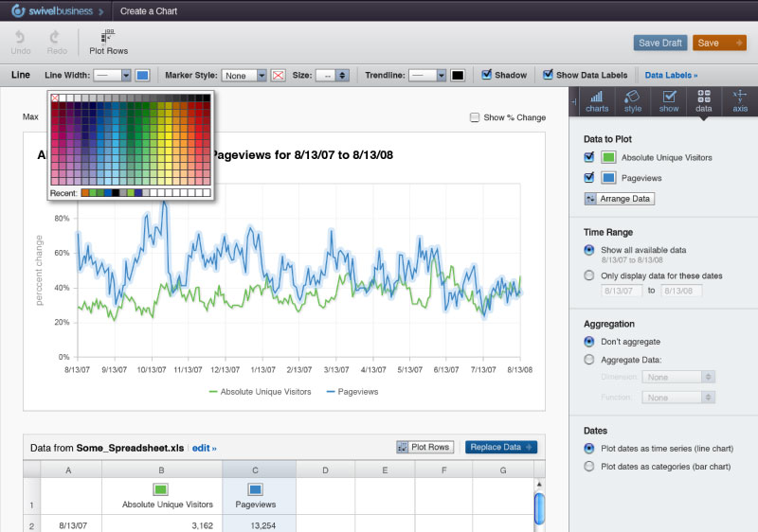Expand the Trendline dropdown

point(428,75)
